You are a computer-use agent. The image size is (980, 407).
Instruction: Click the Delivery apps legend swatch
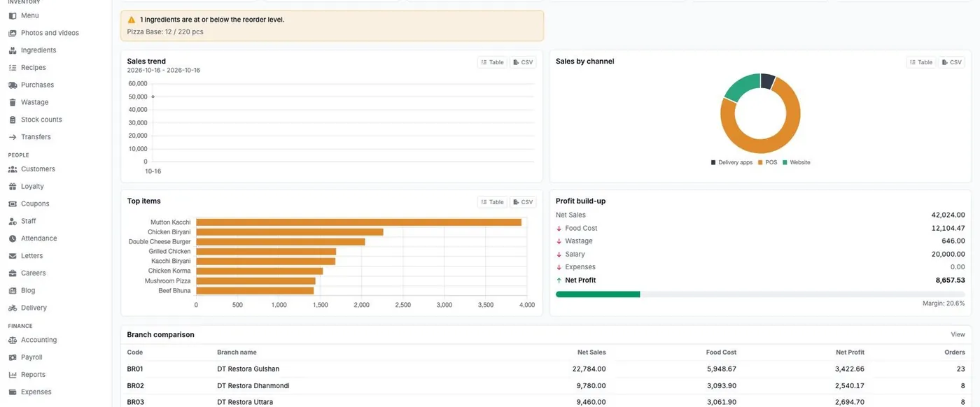(713, 162)
